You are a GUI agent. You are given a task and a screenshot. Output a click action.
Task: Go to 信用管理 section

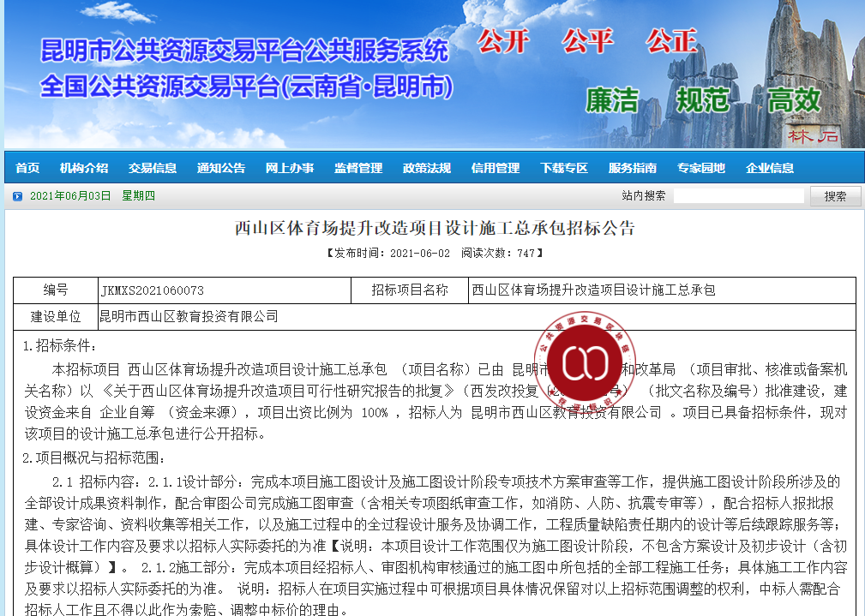coord(496,168)
